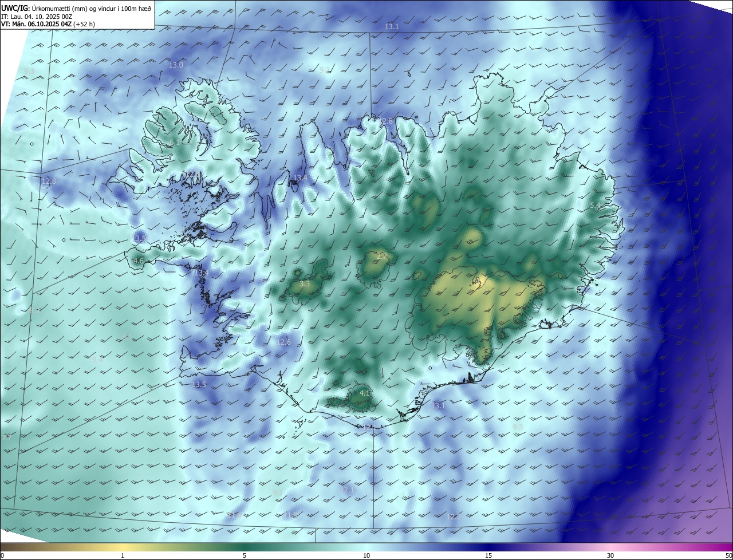Viewport: 733px width, 560px height.
Task: Pick the 6.1 value in the Westfjords
Action: [175, 142]
